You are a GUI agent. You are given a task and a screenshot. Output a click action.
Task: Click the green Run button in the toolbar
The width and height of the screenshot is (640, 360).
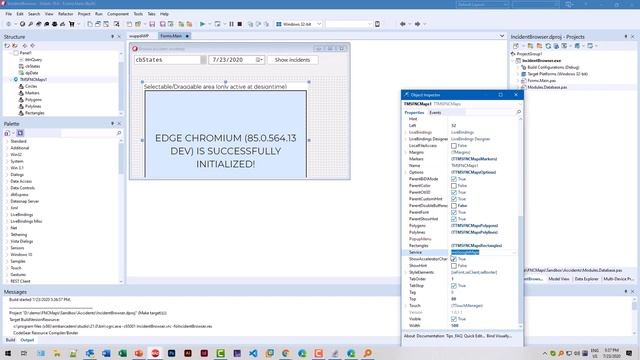coord(202,24)
